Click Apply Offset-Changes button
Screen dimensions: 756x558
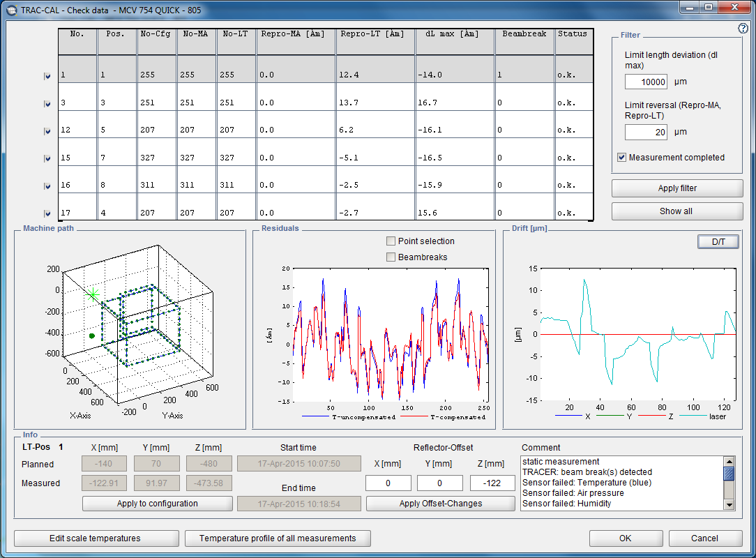click(441, 504)
